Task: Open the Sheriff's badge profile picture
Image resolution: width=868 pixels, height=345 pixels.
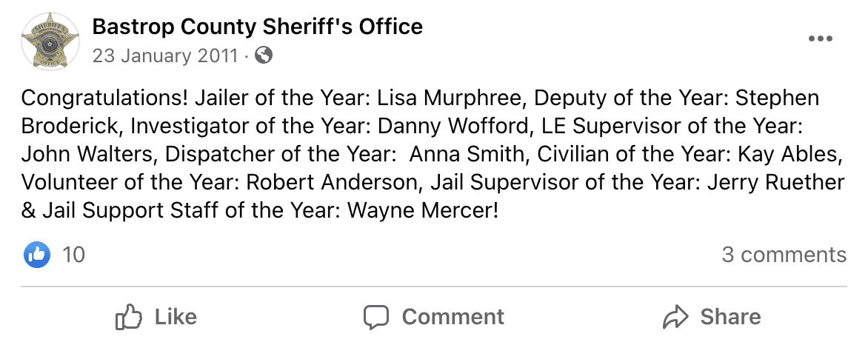Action: click(50, 41)
